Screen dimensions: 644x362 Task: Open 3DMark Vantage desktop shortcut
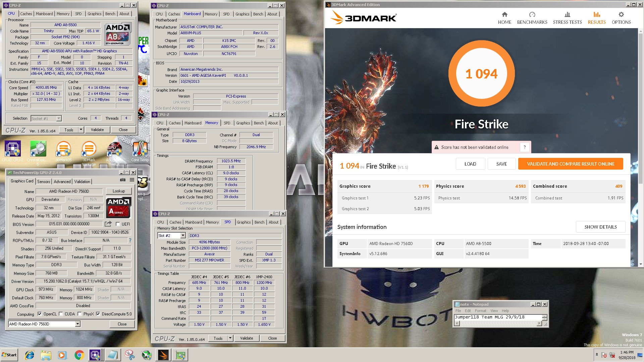click(x=89, y=153)
